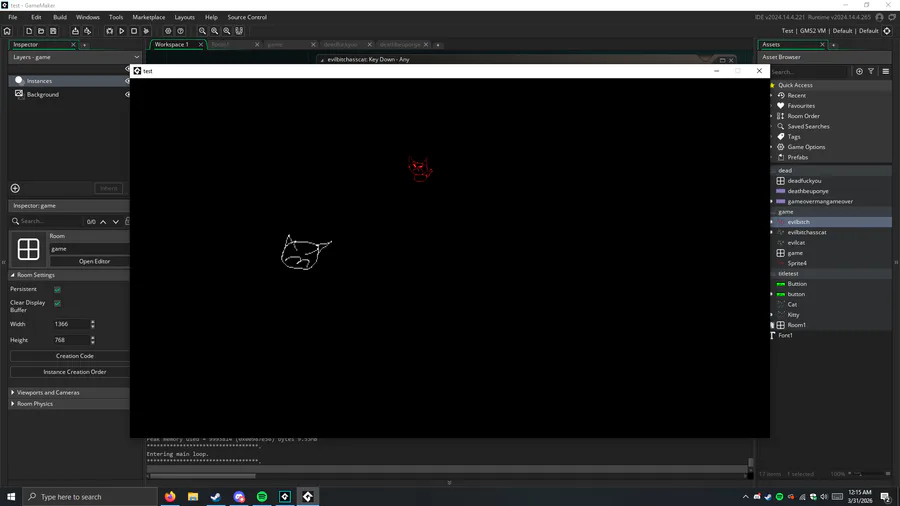The height and width of the screenshot is (506, 900).
Task: Increase the room Width stepper
Action: pyautogui.click(x=93, y=322)
